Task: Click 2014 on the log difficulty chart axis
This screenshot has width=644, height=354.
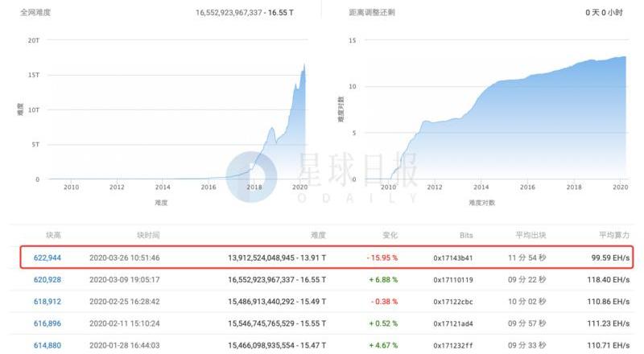Action: pyautogui.click(x=481, y=187)
